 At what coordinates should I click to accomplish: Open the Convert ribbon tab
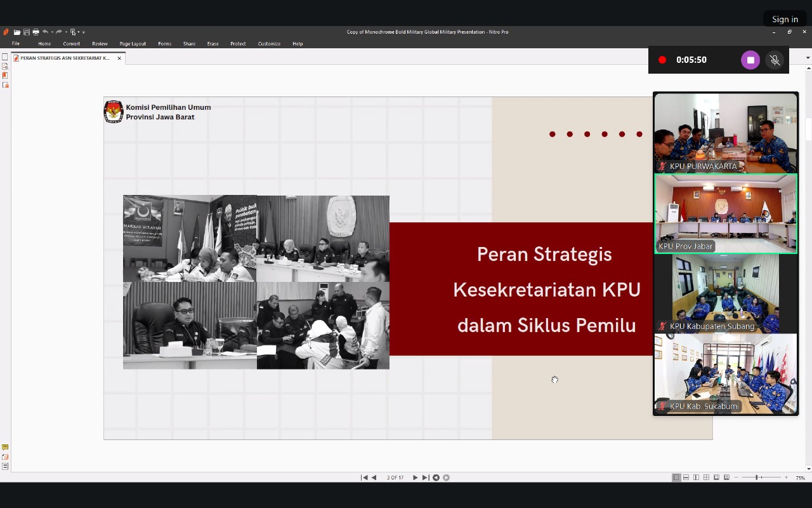[x=71, y=44]
